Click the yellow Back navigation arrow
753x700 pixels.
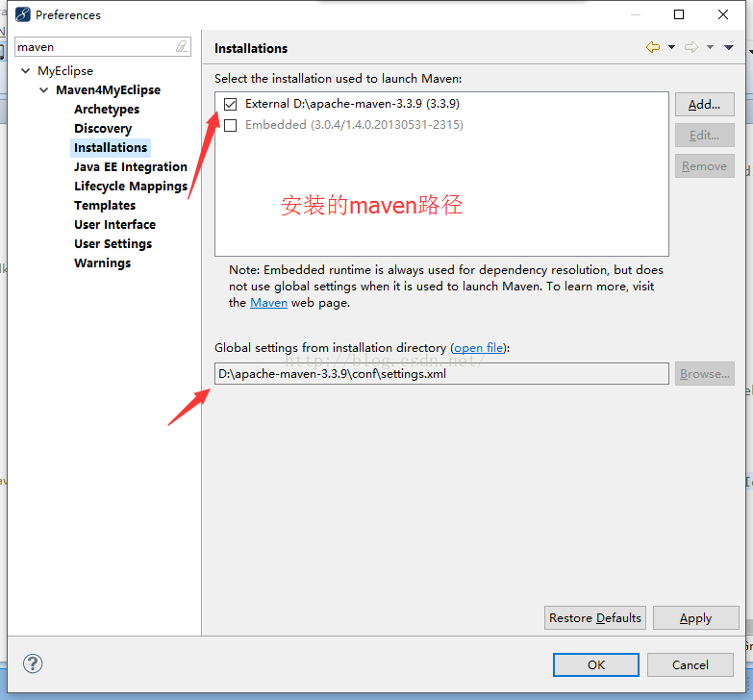point(653,47)
